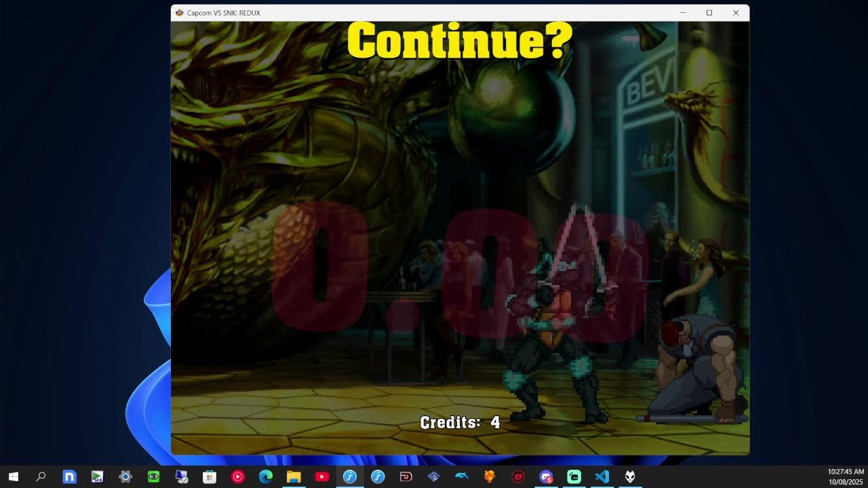Open the green eye icon app
868x488 pixels.
(x=153, y=476)
